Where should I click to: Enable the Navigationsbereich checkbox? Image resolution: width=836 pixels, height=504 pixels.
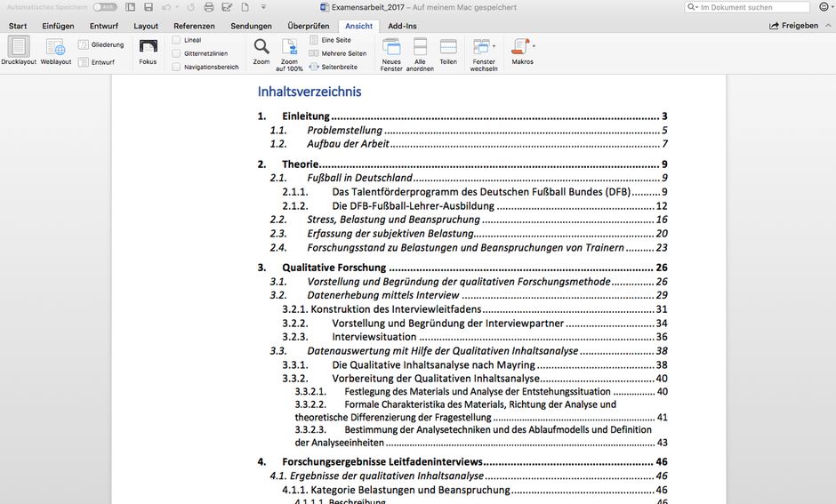[x=176, y=68]
